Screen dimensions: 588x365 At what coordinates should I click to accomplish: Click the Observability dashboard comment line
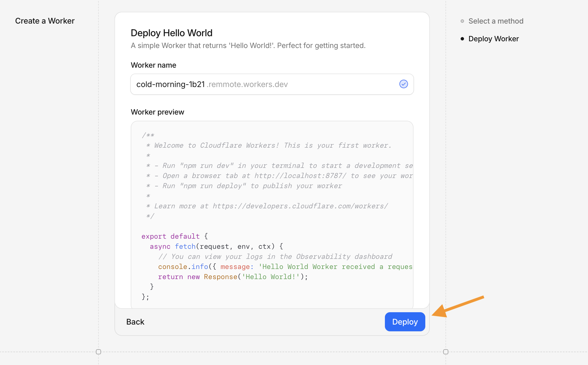[275, 257]
